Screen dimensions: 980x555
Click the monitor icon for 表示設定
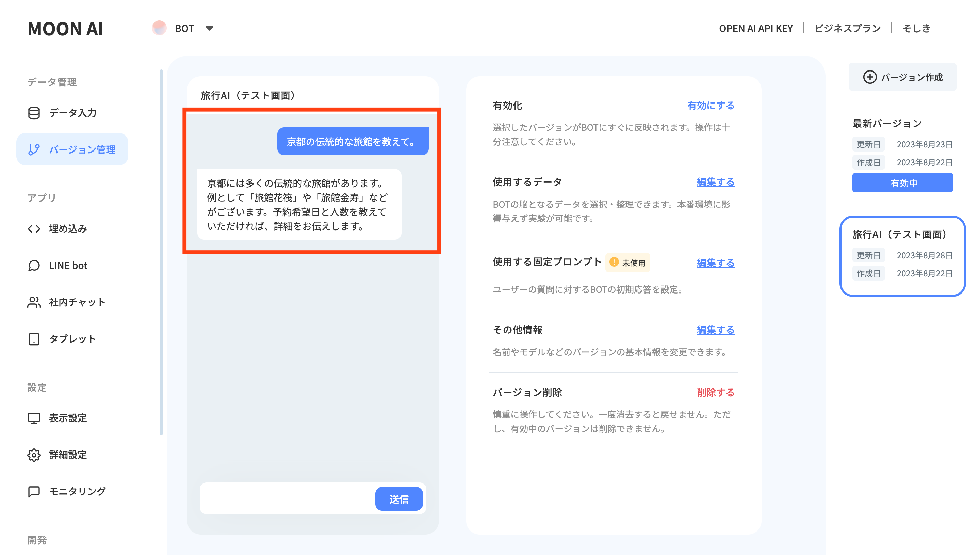(x=34, y=418)
